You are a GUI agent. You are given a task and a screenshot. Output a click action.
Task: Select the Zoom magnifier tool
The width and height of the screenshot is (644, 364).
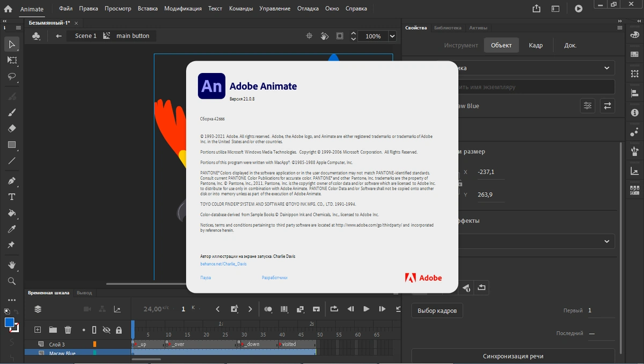click(x=12, y=281)
